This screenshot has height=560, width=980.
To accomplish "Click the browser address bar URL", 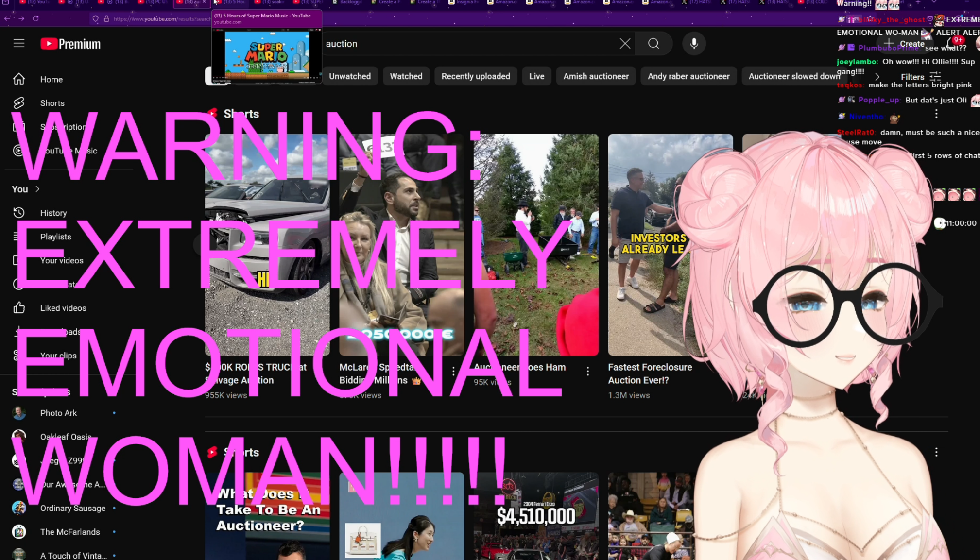I will pos(162,19).
